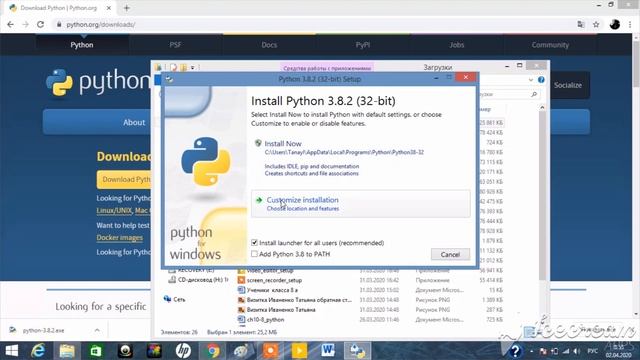Expand the Explorer ribbon chevron
Screen dimensions: 640x360
pyautogui.click(x=531, y=80)
